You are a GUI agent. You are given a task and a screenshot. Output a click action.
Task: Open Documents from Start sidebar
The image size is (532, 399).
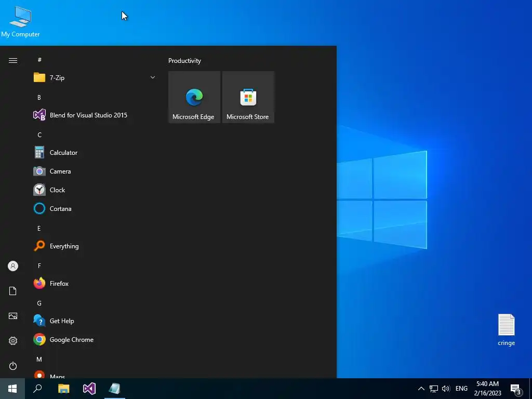(13, 291)
